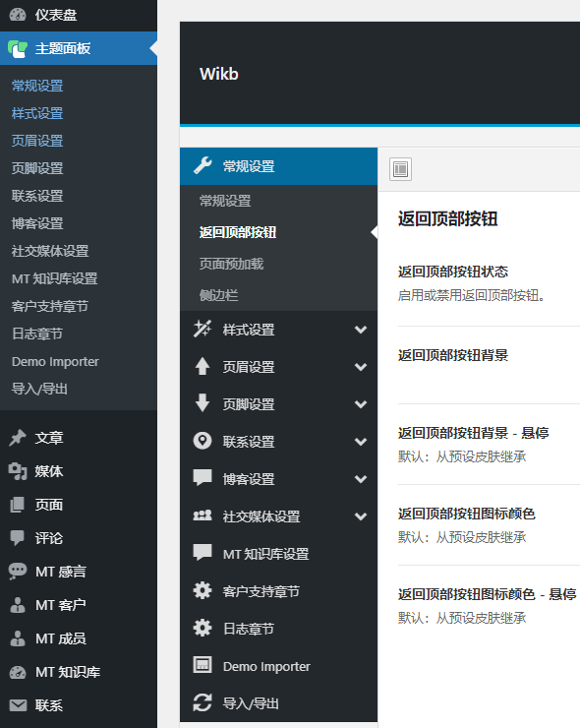
Task: Expand the 样式设置 section chevron
Action: pyautogui.click(x=361, y=330)
